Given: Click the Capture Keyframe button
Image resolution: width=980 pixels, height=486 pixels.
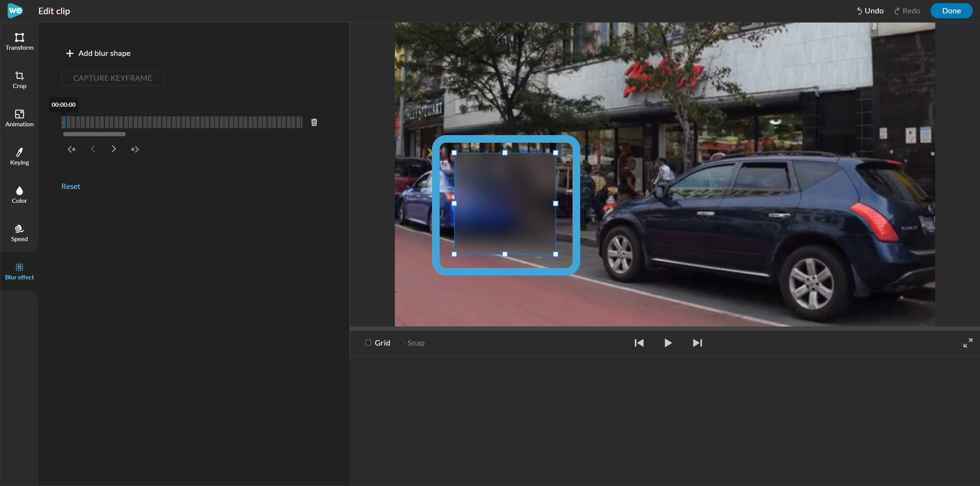Looking at the screenshot, I should [112, 78].
